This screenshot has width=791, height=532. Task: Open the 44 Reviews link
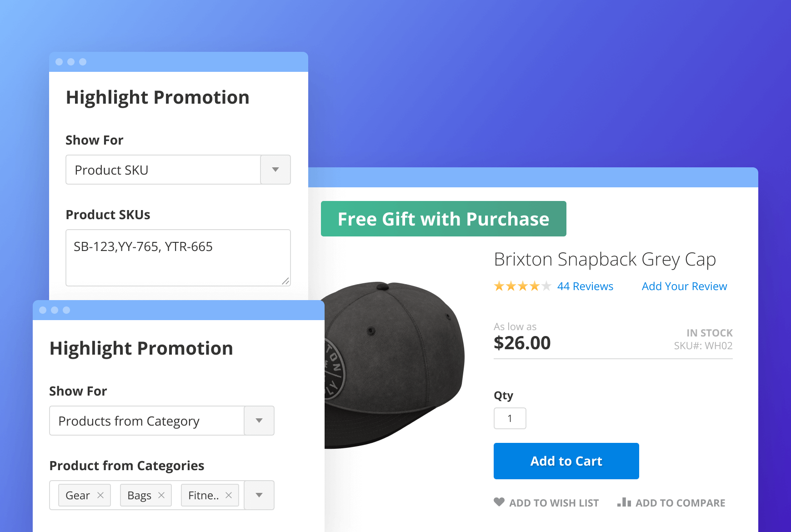[x=585, y=286]
